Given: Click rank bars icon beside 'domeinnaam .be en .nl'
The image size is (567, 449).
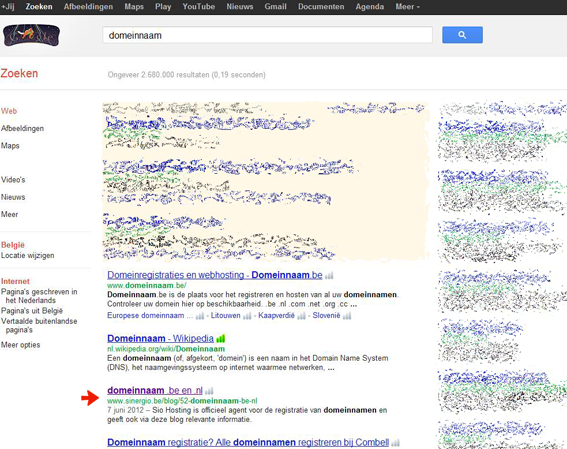Looking at the screenshot, I should pyautogui.click(x=209, y=391).
